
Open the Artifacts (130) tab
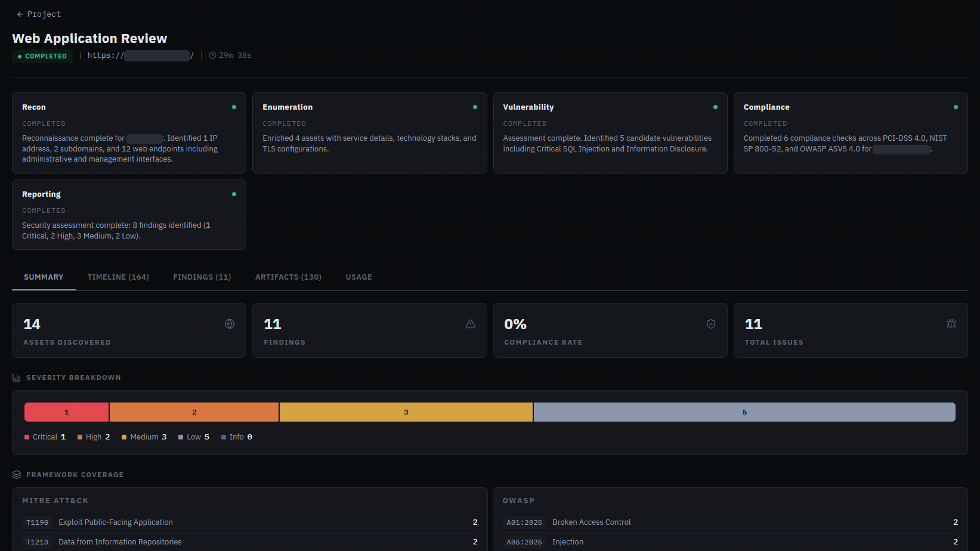click(x=288, y=277)
